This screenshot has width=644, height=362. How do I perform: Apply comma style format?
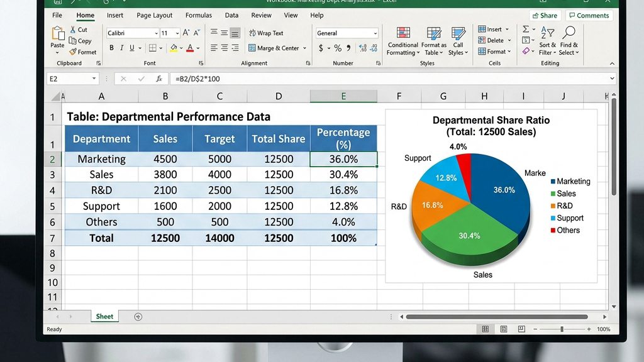(348, 48)
